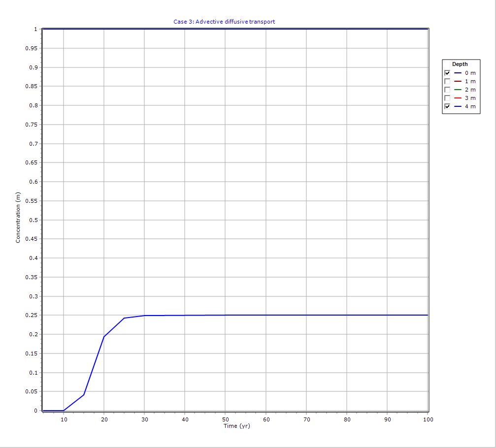Click the 4 m curve at 25 years
496x448 pixels.
(x=124, y=318)
